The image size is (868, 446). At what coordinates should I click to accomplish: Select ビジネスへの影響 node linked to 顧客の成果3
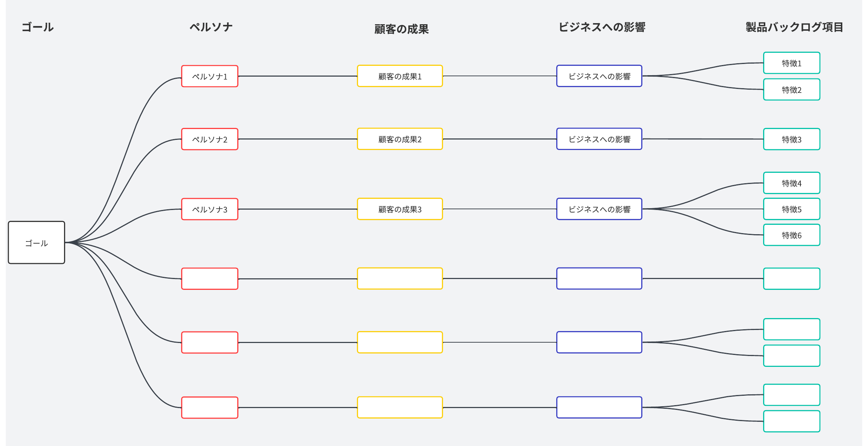[599, 209]
